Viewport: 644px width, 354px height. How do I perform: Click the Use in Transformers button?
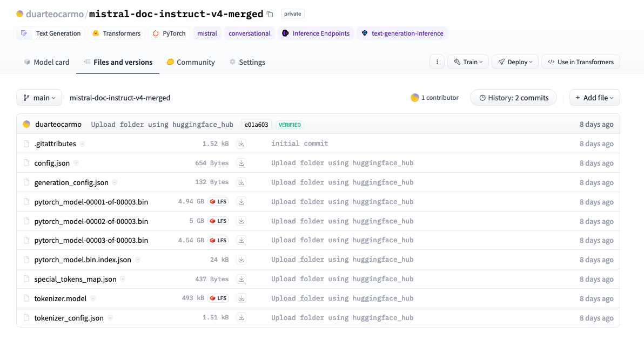click(x=581, y=62)
